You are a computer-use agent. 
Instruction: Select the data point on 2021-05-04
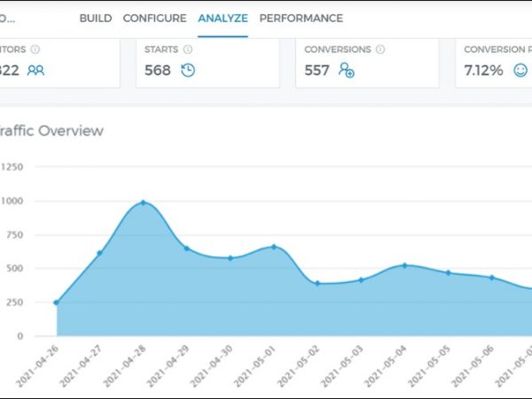404,265
